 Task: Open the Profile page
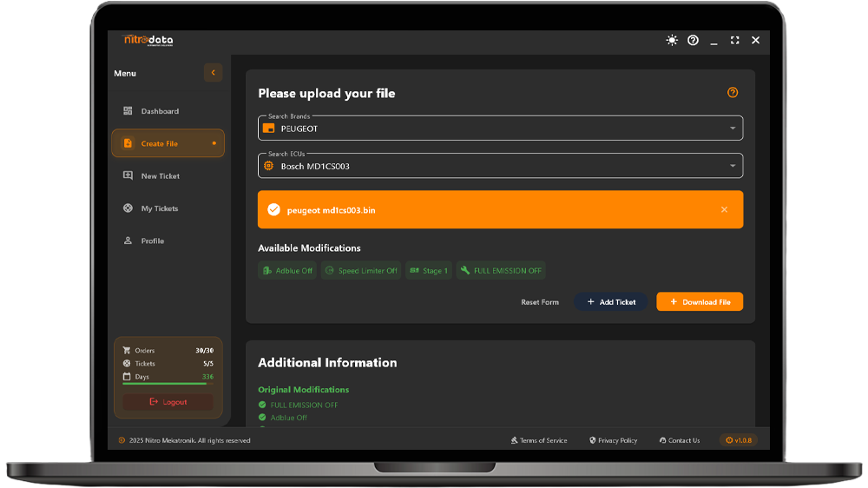pyautogui.click(x=152, y=241)
